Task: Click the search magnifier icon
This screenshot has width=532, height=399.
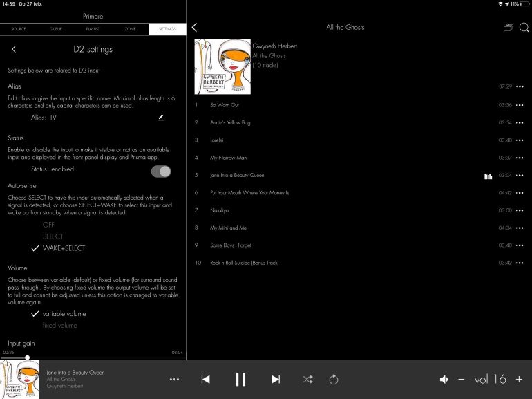Action: pyautogui.click(x=524, y=28)
